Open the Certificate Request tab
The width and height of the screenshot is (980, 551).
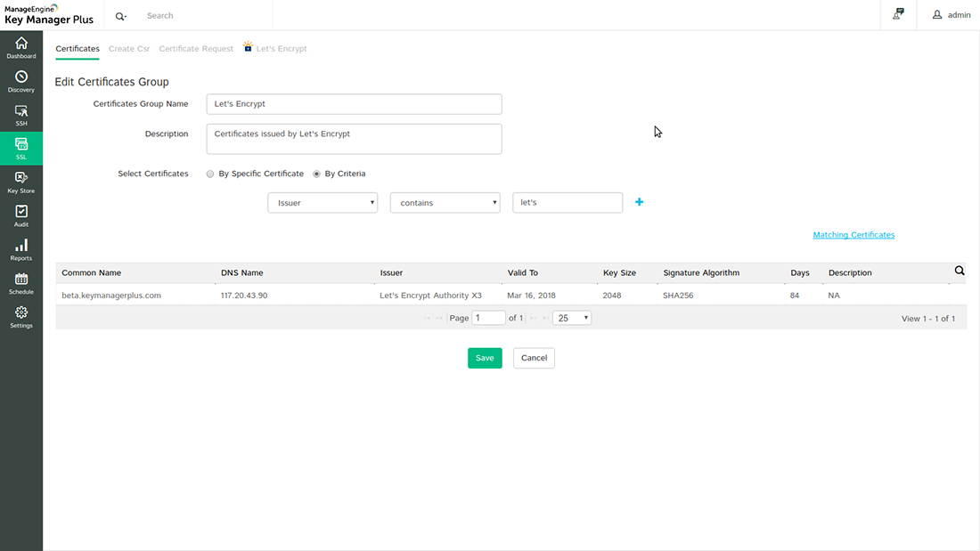point(196,49)
